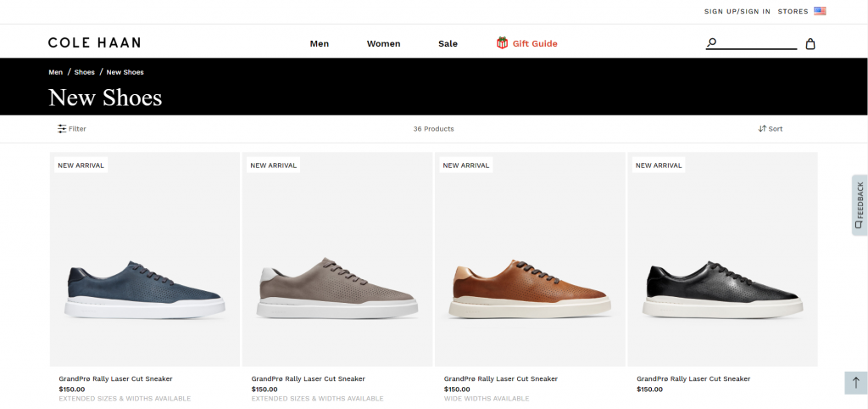868x409 pixels.
Task: Click the 36 Products count text
Action: coord(433,129)
